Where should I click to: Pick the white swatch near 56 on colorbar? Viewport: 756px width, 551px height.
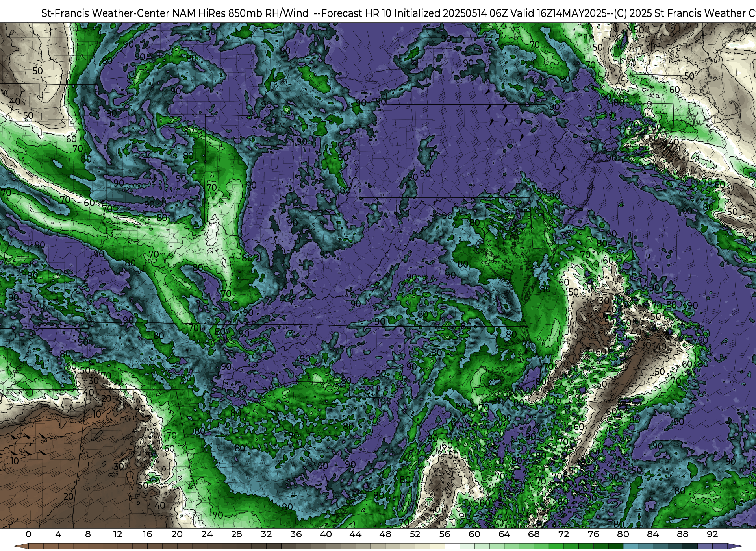[x=452, y=546]
